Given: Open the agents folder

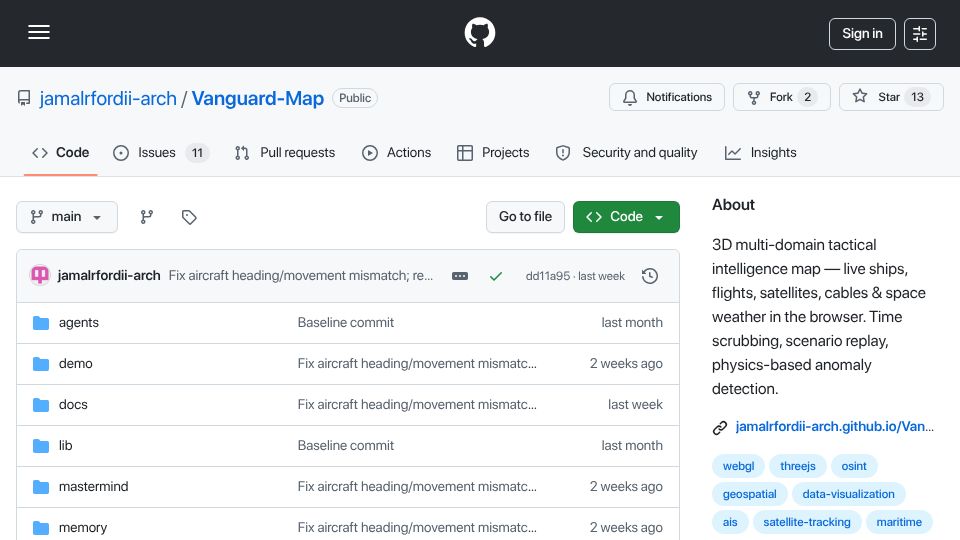Looking at the screenshot, I should pyautogui.click(x=78, y=323).
